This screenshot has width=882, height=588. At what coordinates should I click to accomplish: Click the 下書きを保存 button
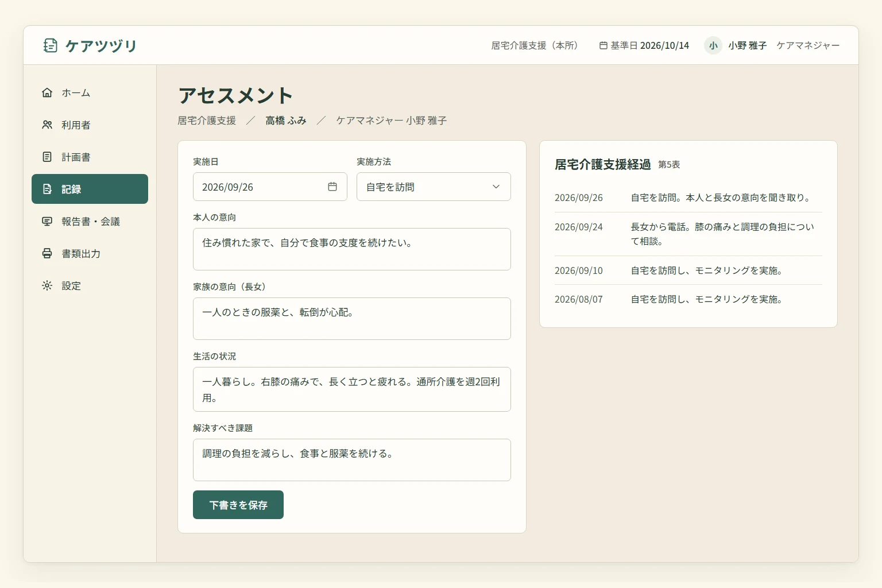[x=238, y=505]
